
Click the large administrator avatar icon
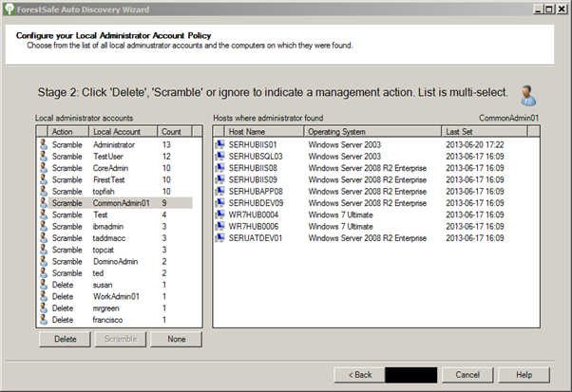click(528, 96)
